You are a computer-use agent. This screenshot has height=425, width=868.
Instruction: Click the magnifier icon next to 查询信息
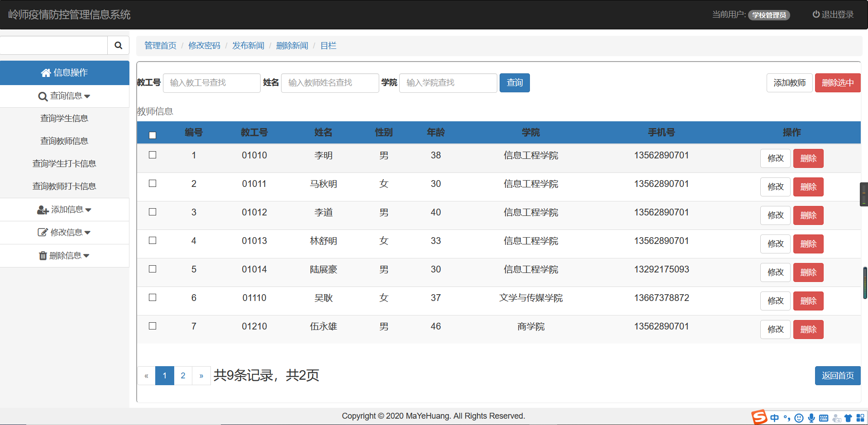(x=43, y=96)
